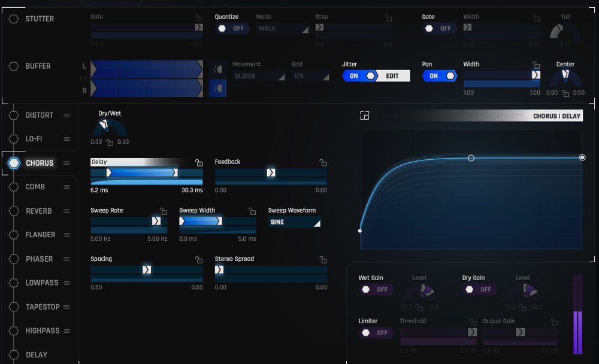This screenshot has height=364, width=599.
Task: Click the Jitter EDIT button
Action: (392, 76)
